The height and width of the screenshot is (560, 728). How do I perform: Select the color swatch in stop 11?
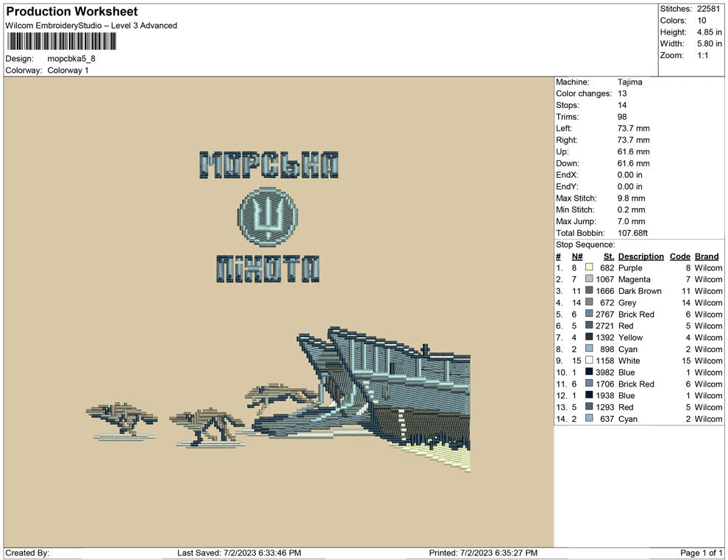tap(589, 383)
